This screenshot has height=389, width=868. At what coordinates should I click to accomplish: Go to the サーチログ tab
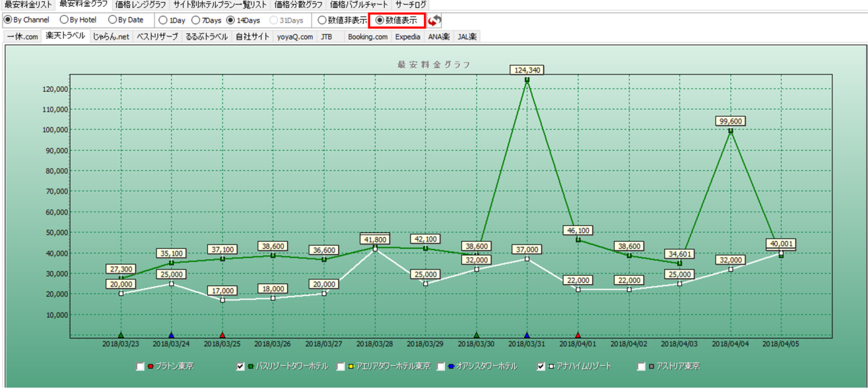411,5
